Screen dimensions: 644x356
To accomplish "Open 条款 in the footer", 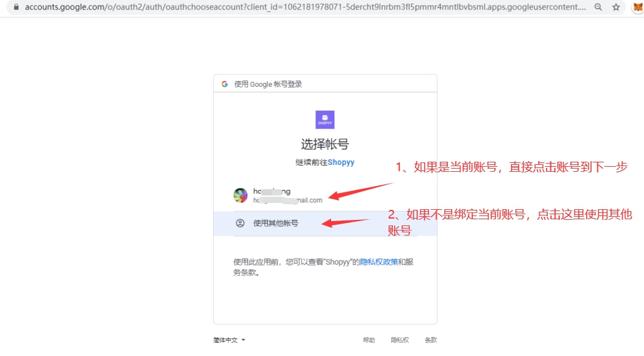I will [430, 340].
